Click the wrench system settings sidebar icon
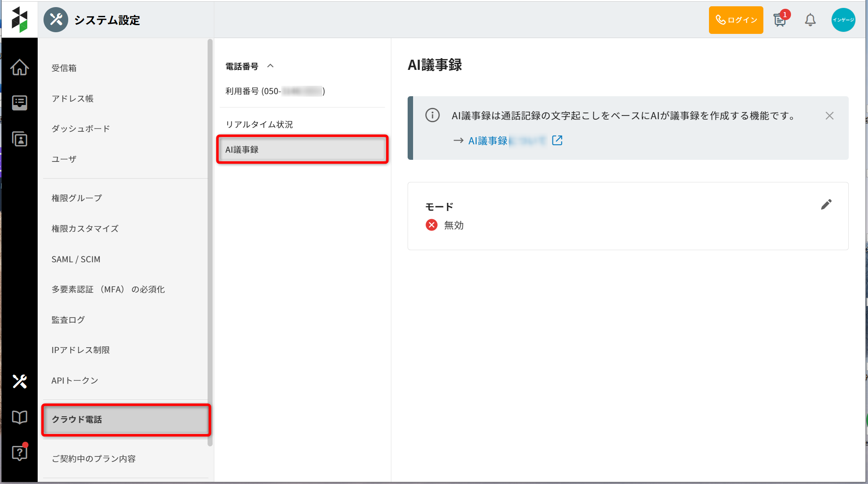Image resolution: width=868 pixels, height=484 pixels. [20, 381]
